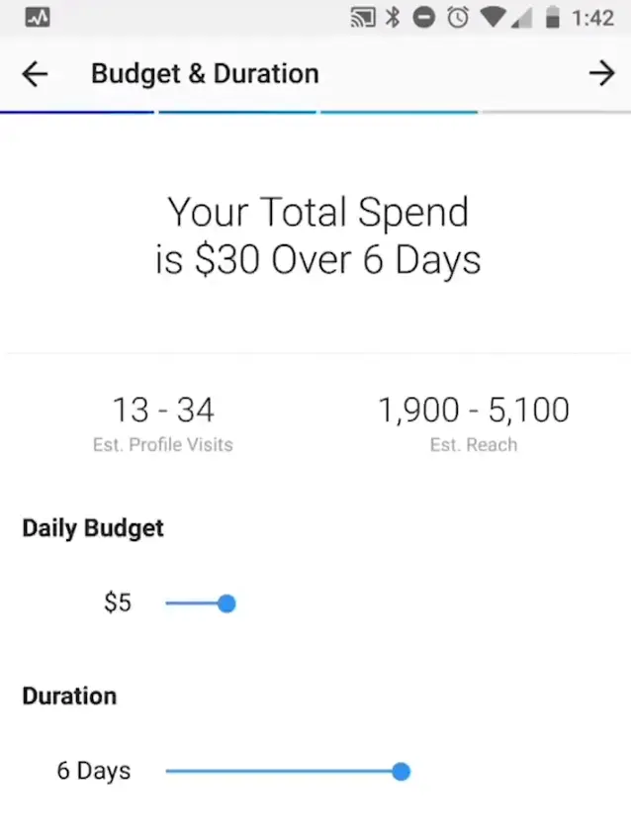The image size is (631, 840).
Task: Tap the alarm clock status icon
Action: 457,18
